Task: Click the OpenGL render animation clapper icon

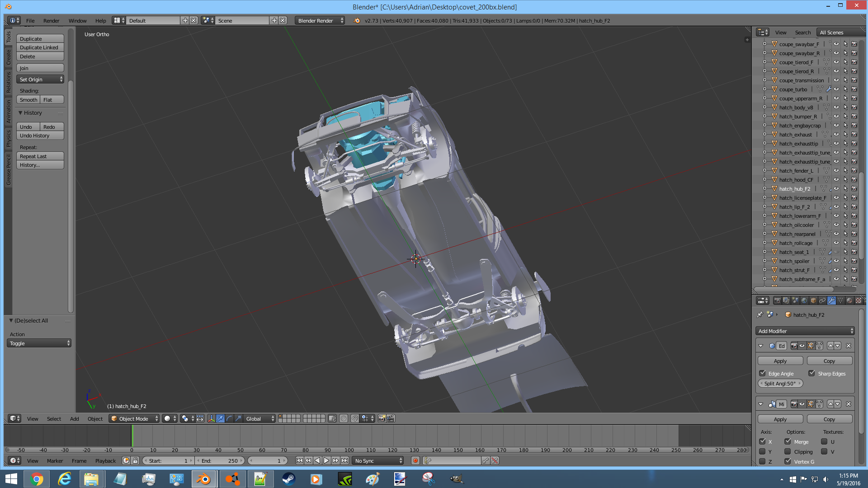Action: [x=391, y=419]
